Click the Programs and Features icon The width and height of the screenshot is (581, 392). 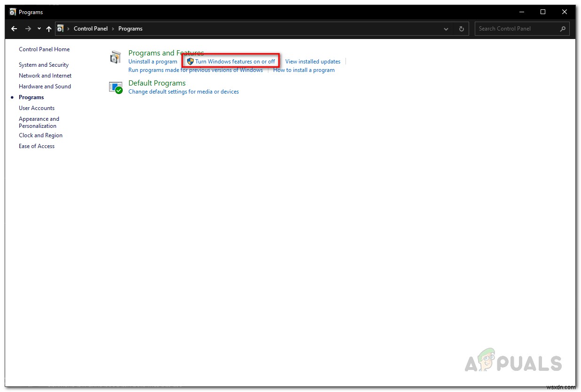[x=116, y=56]
